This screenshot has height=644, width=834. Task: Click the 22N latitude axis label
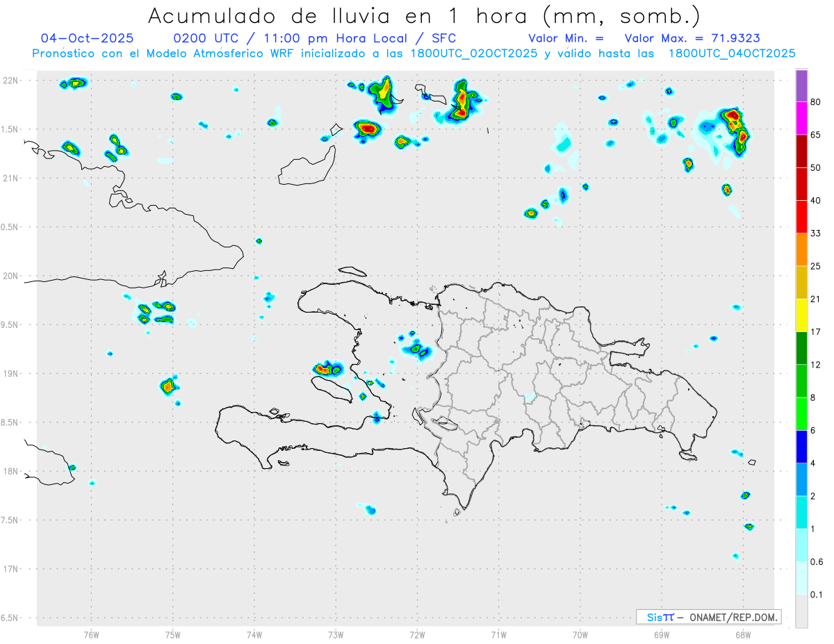(x=11, y=80)
